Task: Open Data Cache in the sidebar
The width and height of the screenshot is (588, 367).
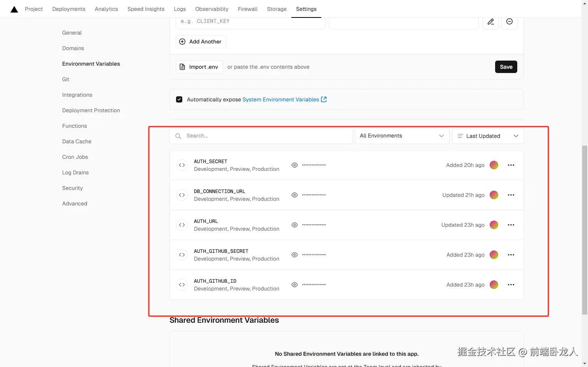Action: [x=77, y=141]
